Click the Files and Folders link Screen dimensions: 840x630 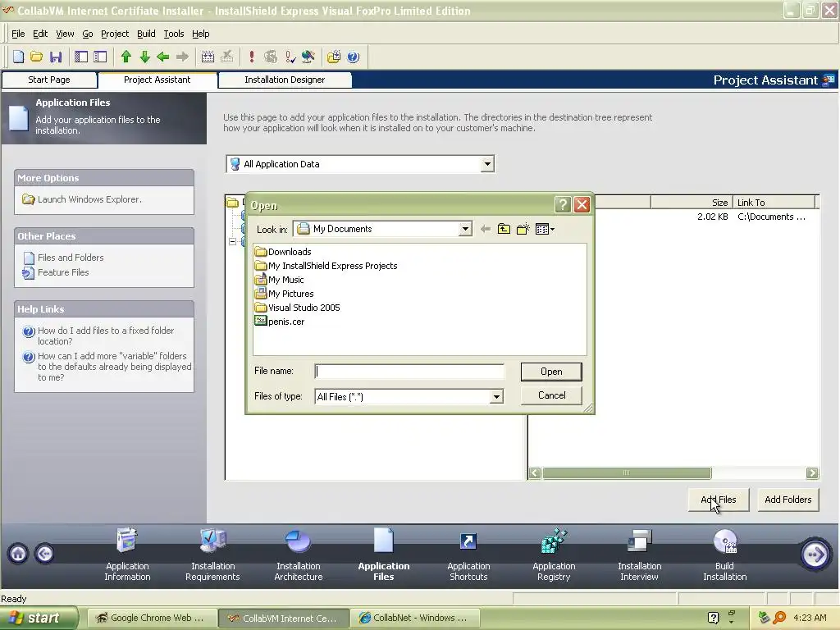[x=71, y=258]
